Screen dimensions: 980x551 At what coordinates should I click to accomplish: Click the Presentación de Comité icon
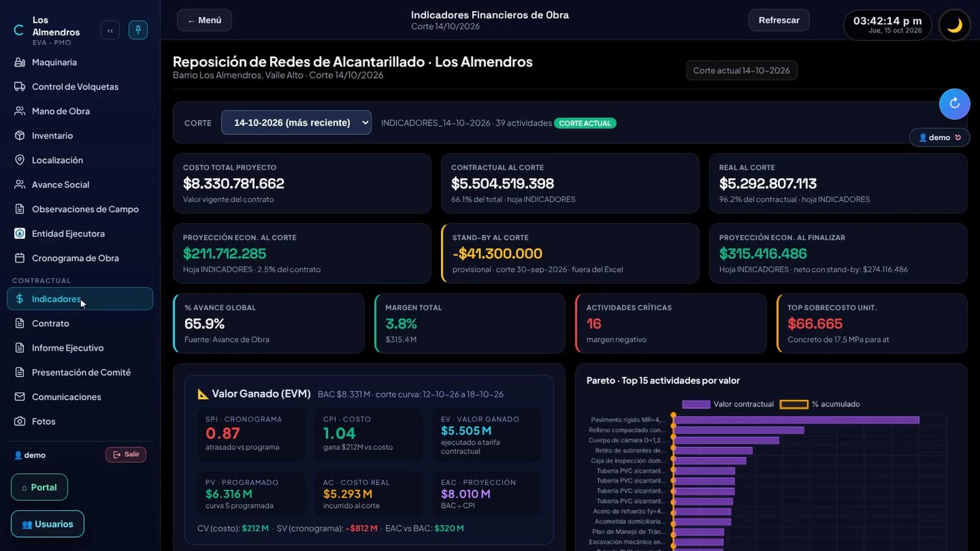[20, 372]
